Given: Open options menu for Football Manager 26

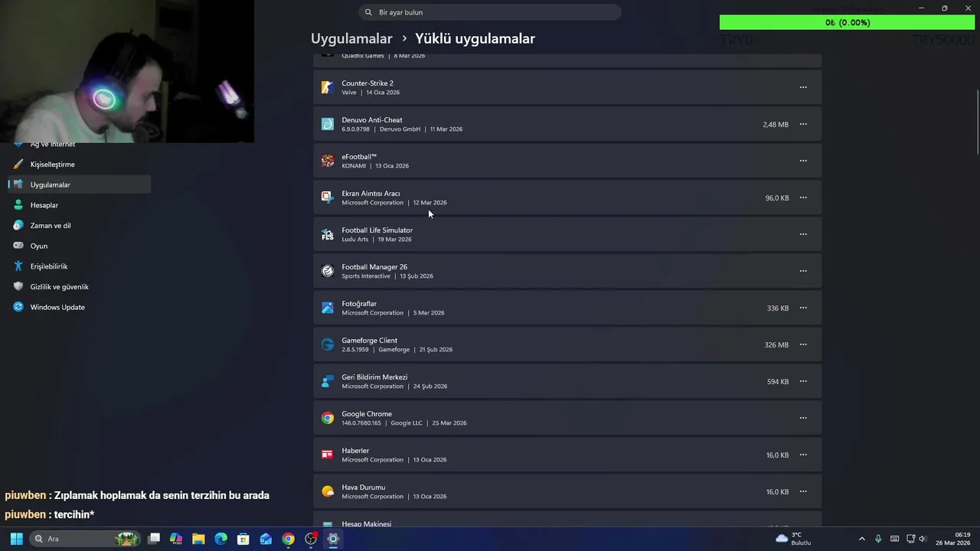Looking at the screenshot, I should [x=803, y=271].
